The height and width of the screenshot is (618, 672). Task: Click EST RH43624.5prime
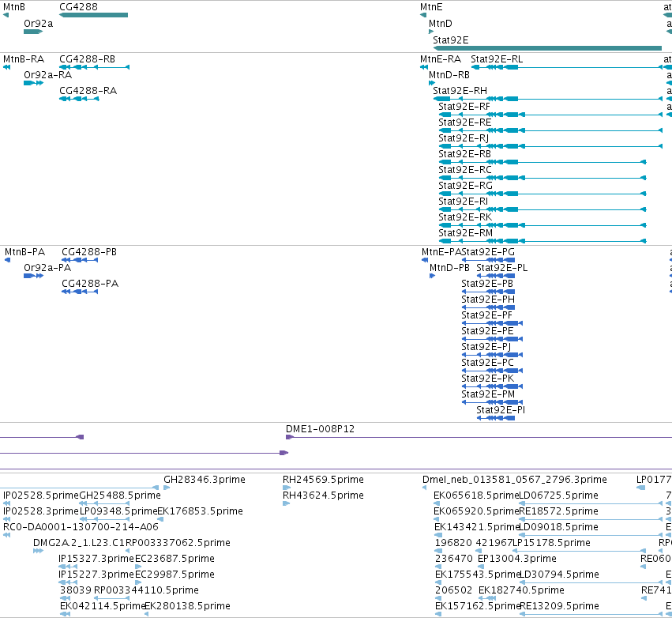click(x=323, y=496)
